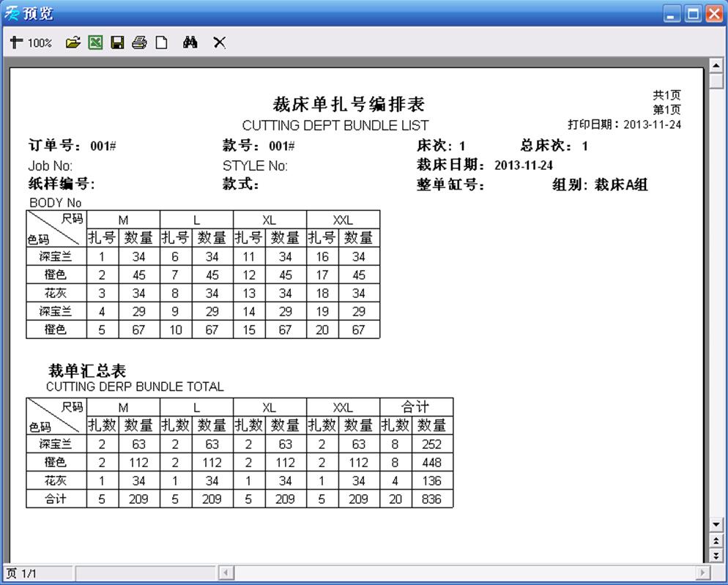Maximize the preview window

pos(693,13)
